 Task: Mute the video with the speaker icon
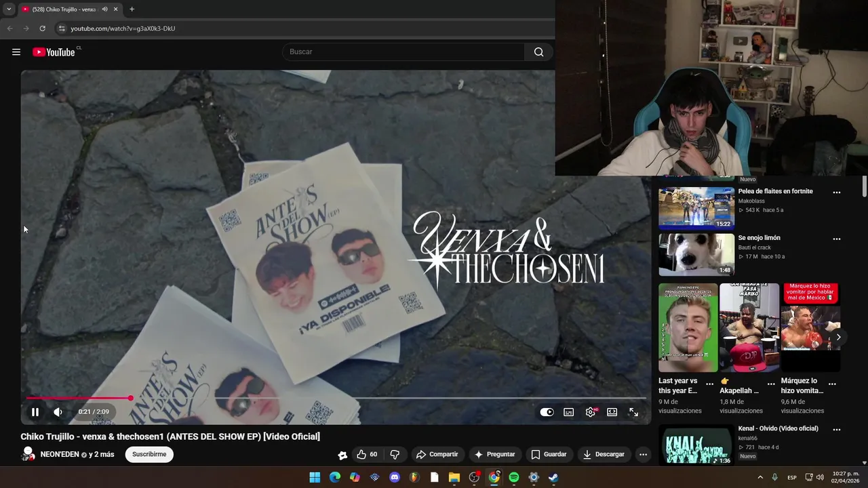pos(58,411)
